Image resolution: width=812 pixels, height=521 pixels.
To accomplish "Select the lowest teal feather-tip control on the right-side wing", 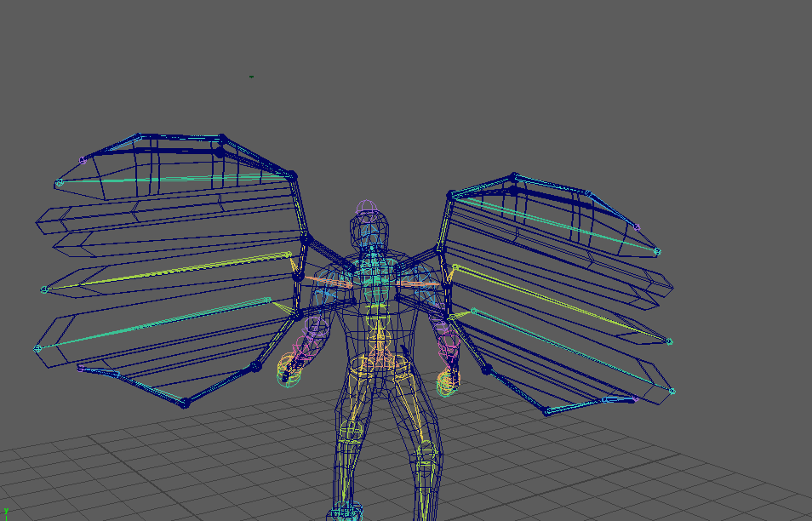I will (672, 392).
